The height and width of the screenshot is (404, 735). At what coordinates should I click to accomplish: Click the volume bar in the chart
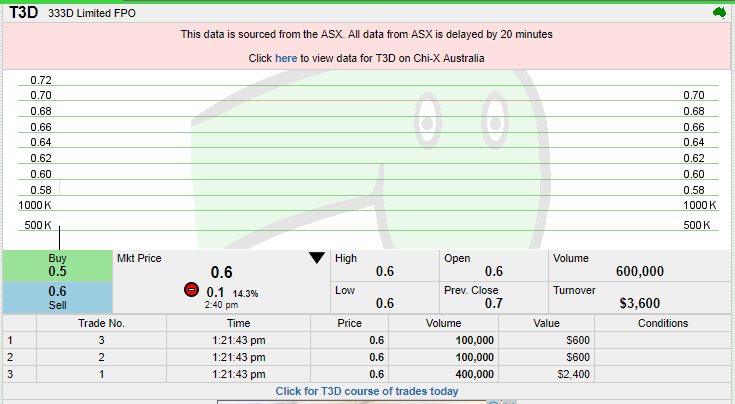(x=60, y=238)
